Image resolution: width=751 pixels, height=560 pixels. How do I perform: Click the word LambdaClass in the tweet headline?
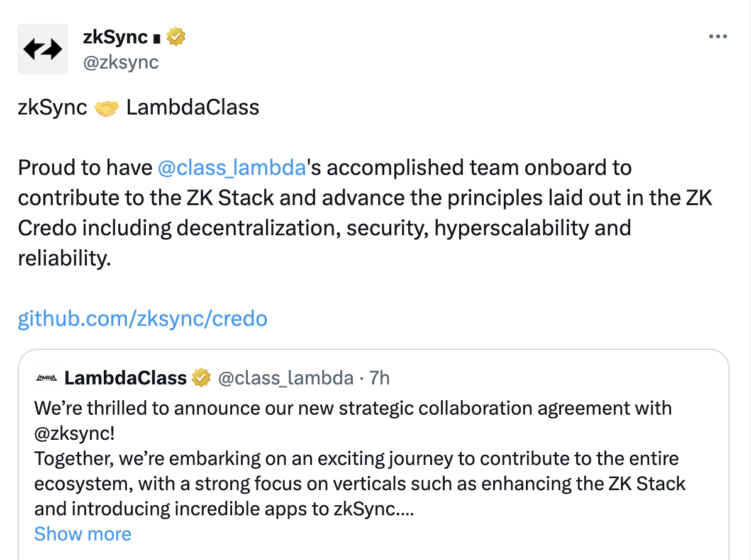[192, 107]
